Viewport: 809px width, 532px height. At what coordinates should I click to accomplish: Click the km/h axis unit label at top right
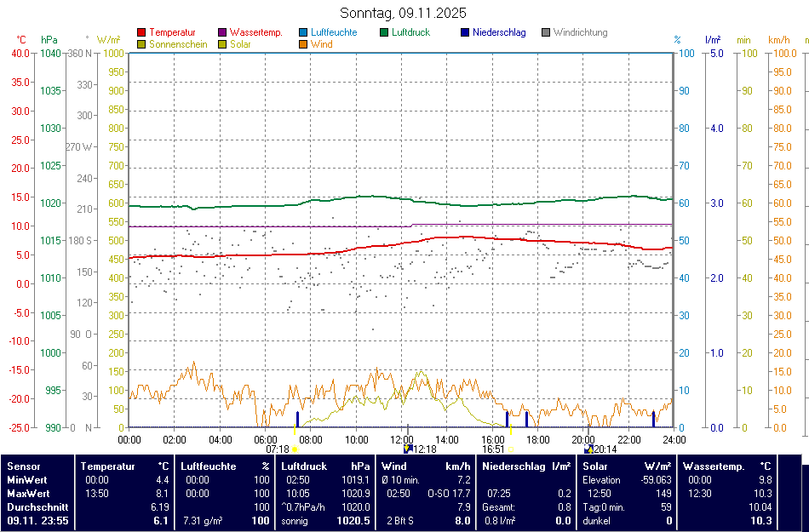tap(779, 40)
